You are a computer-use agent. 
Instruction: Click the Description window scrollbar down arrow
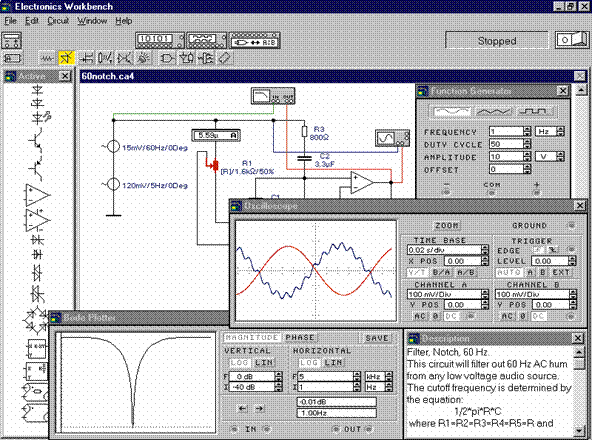580,431
